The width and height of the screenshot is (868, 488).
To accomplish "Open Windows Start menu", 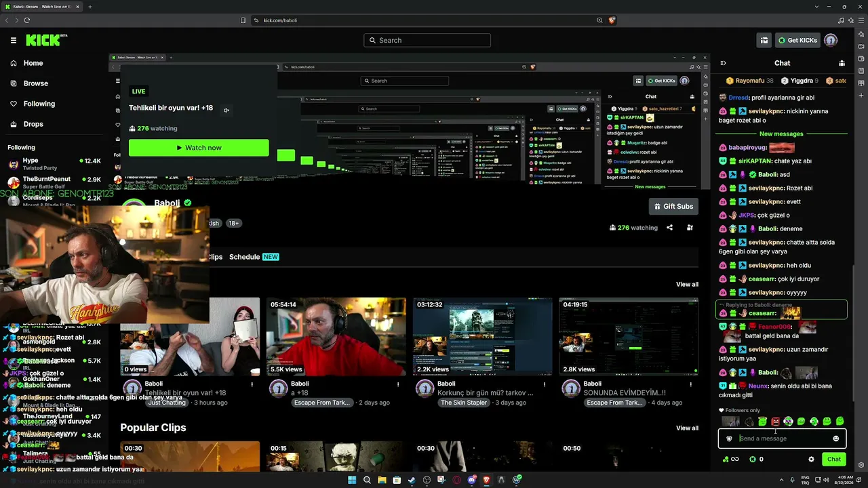I will coord(352,480).
